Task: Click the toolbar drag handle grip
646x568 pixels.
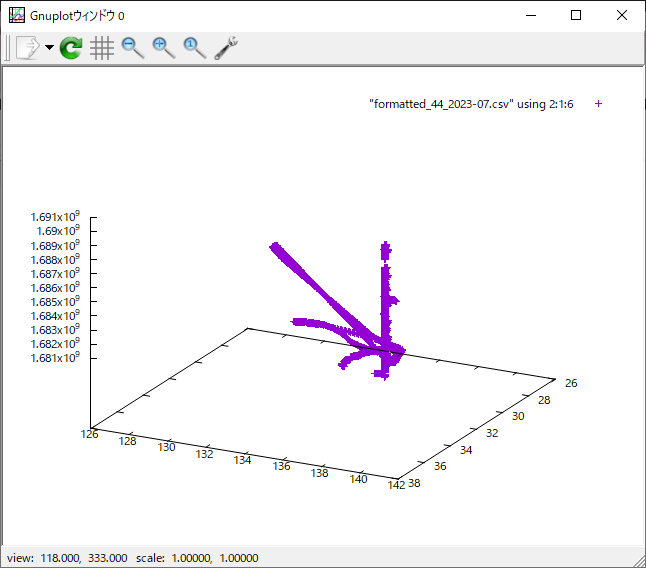Action: click(x=8, y=48)
